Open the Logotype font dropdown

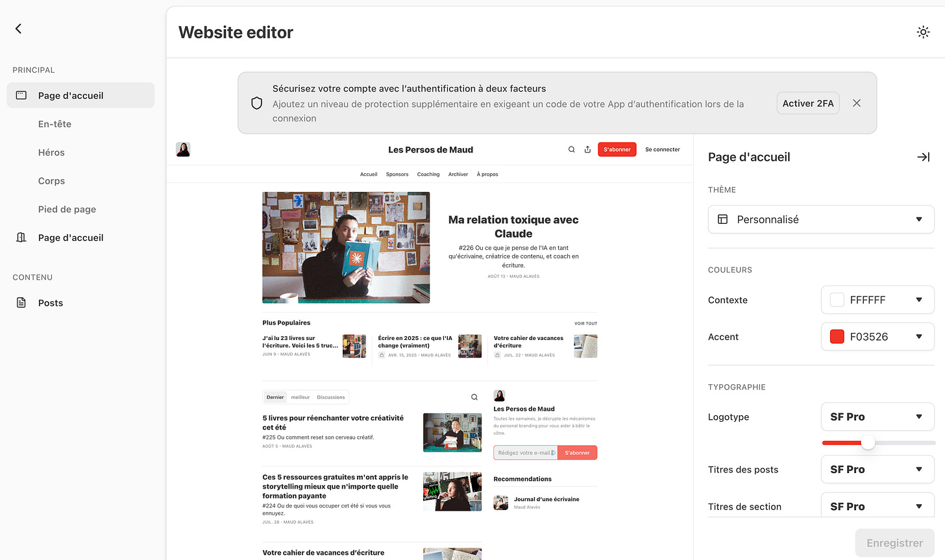[877, 417]
